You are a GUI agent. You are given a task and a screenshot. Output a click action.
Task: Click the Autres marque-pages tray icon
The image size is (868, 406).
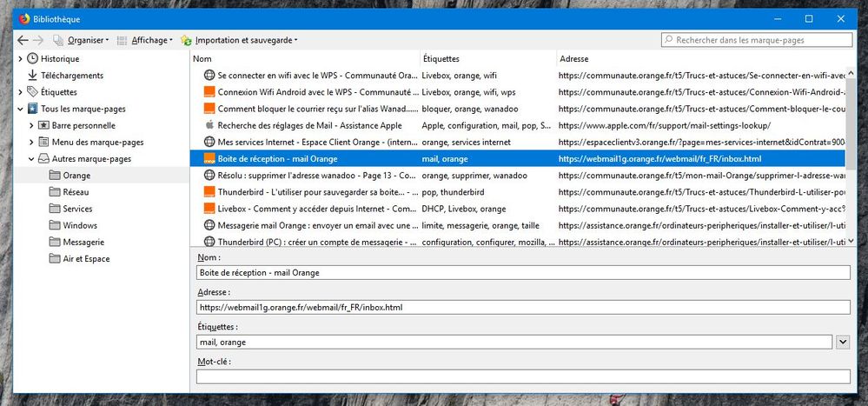(x=43, y=159)
